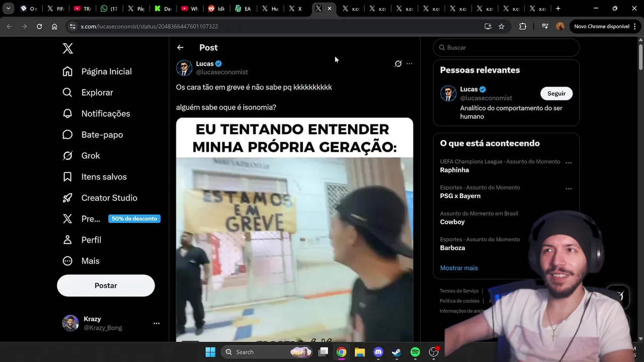Click the Postar button
This screenshot has width=644, height=362.
tap(106, 286)
